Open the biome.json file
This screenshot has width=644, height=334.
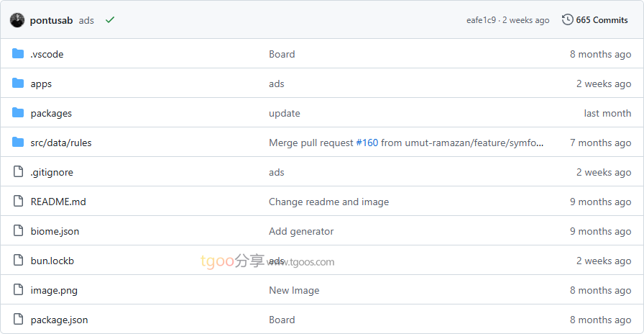tap(55, 231)
